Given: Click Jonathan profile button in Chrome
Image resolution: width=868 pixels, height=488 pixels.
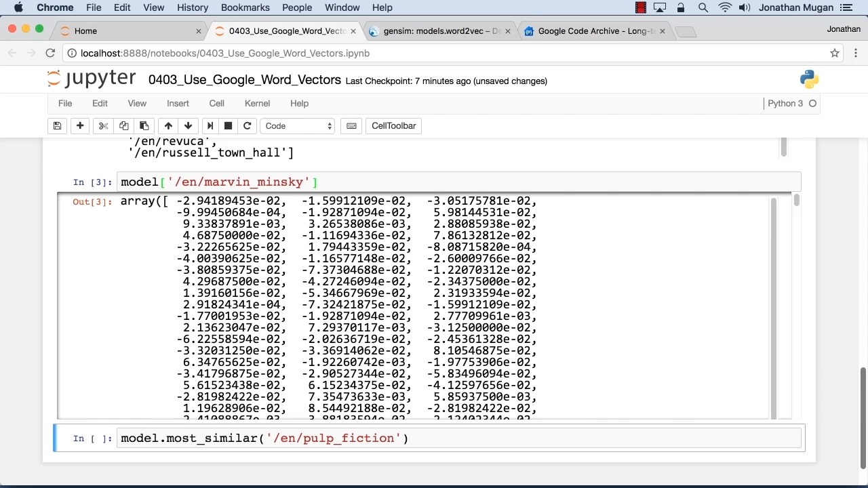Looking at the screenshot, I should click(844, 29).
